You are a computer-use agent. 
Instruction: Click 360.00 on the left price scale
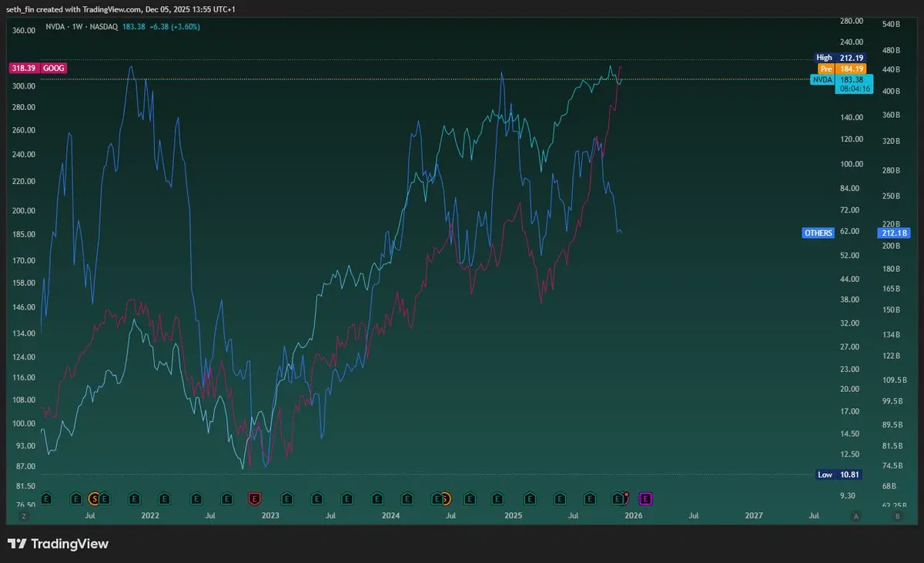[x=25, y=31]
